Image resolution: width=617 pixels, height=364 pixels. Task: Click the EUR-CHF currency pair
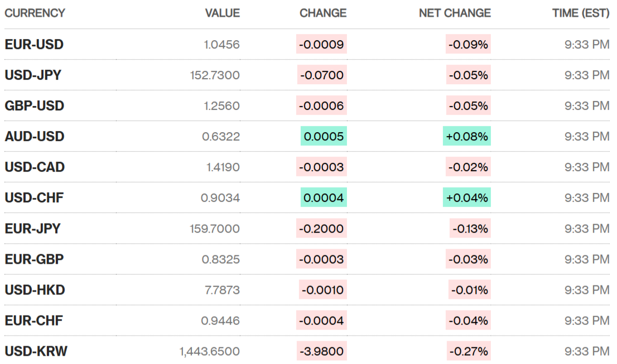click(x=33, y=321)
